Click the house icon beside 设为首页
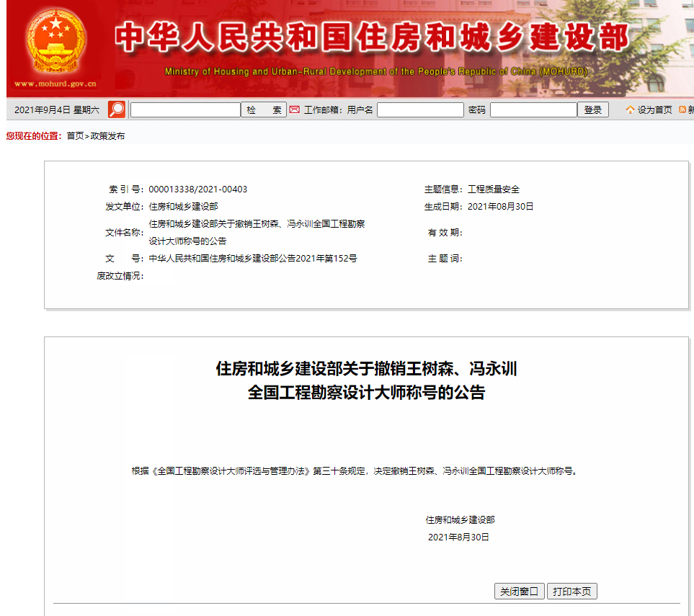Screen dimensions: 694x616 pyautogui.click(x=631, y=110)
